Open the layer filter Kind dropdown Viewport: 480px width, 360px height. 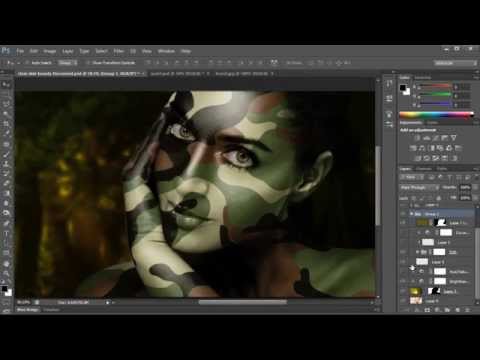412,177
